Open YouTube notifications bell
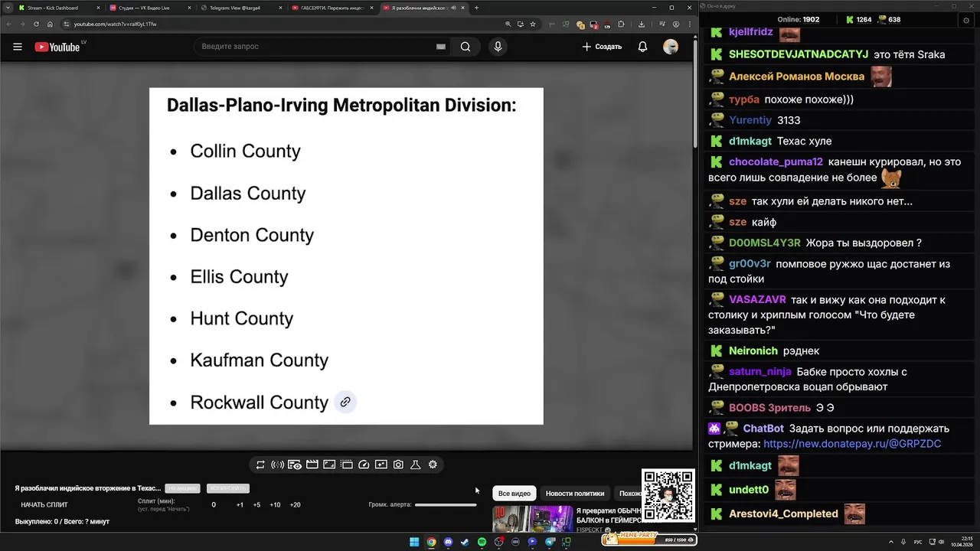 pos(643,47)
